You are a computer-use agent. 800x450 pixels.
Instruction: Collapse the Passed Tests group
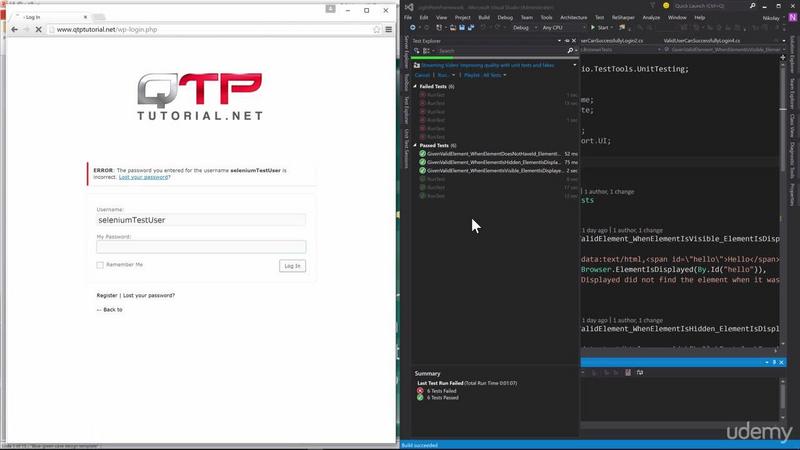(415, 145)
